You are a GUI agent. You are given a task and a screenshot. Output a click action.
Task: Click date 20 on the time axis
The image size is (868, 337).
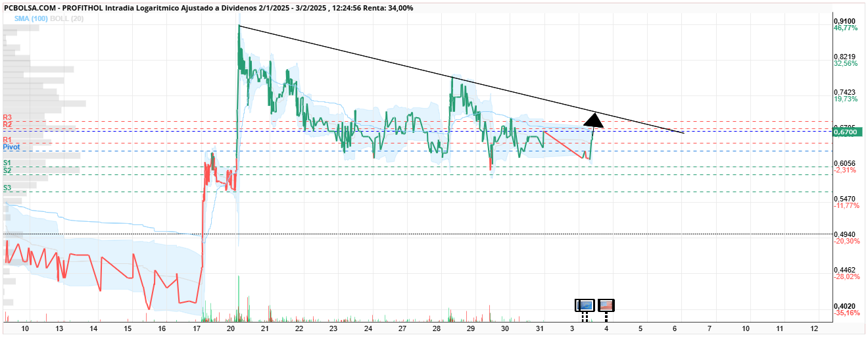[231, 328]
